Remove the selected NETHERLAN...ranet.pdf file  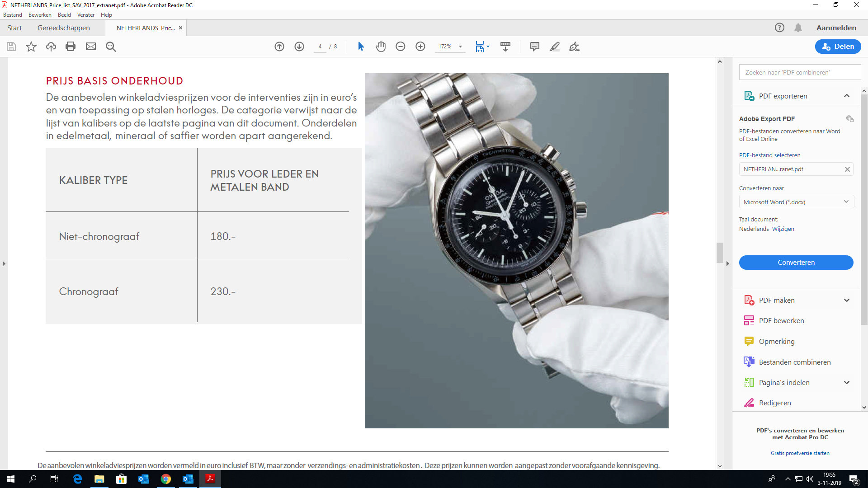[847, 169]
